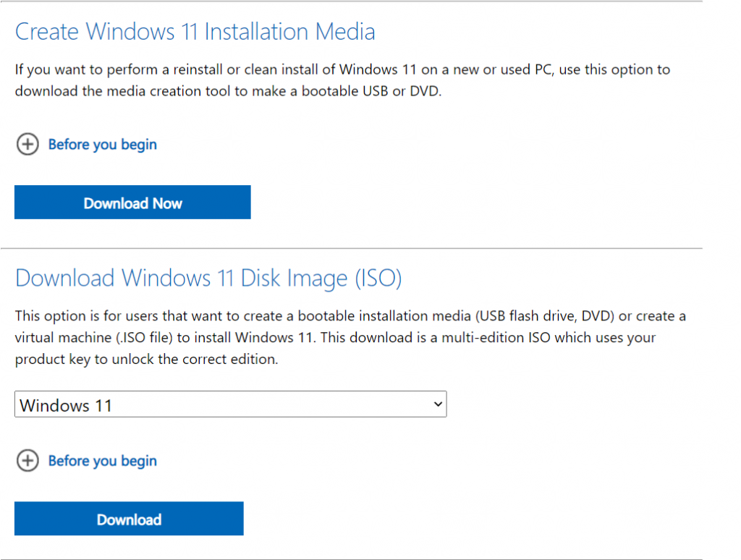Click Before you begin in the ISO section
The width and height of the screenshot is (741, 560).
click(x=102, y=461)
